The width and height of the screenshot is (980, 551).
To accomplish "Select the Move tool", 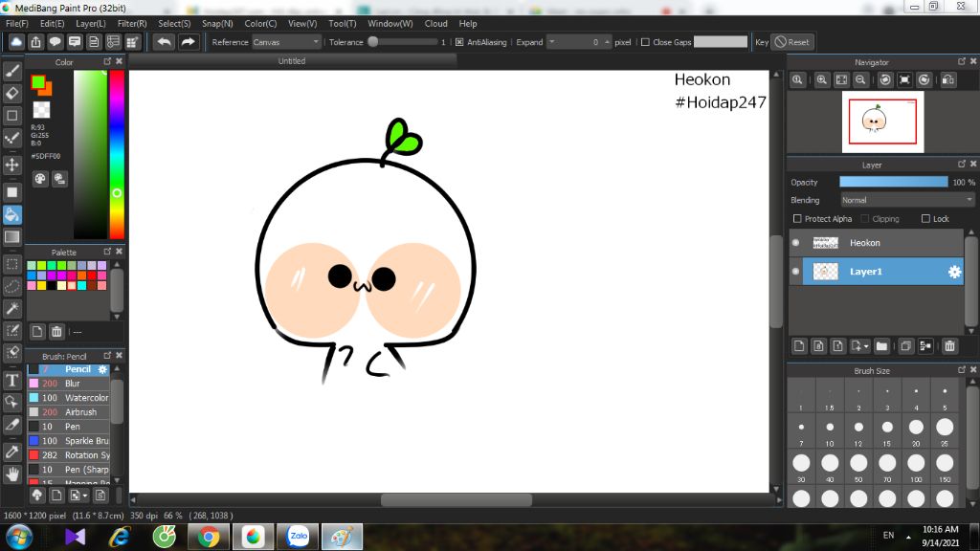I will (x=12, y=165).
